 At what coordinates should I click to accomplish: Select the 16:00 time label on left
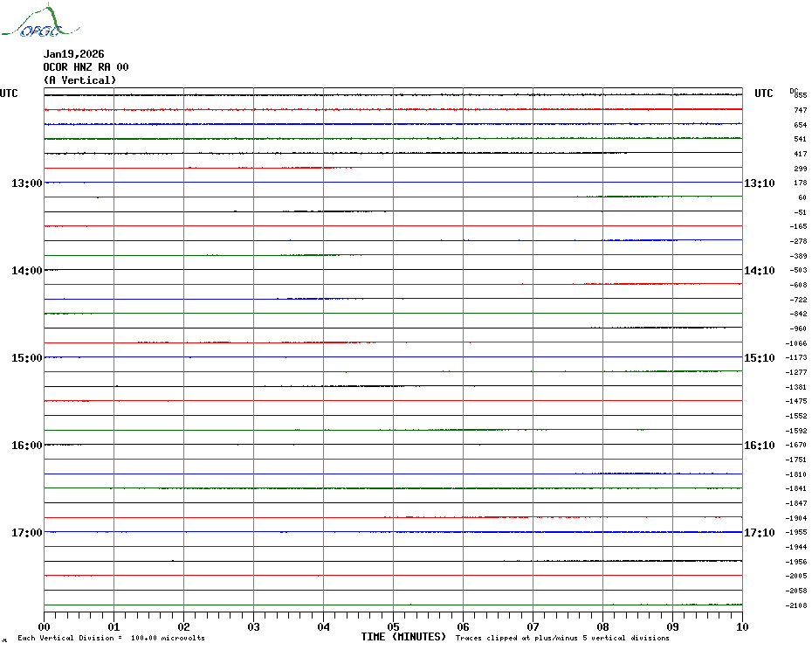click(27, 445)
